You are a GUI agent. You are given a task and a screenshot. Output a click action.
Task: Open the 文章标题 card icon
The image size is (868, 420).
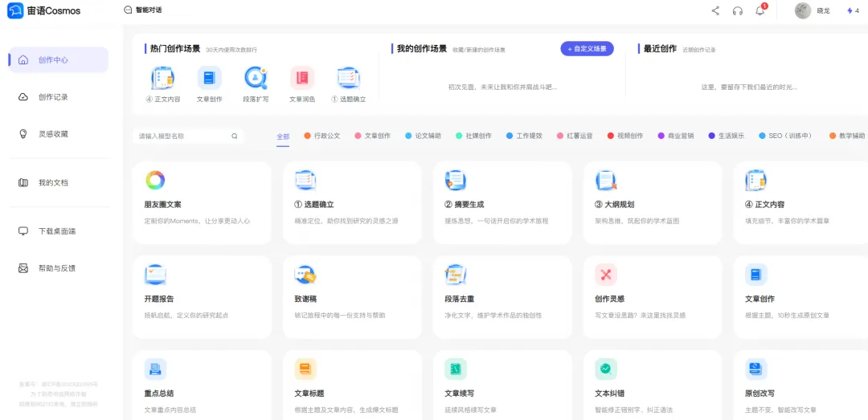pos(305,369)
